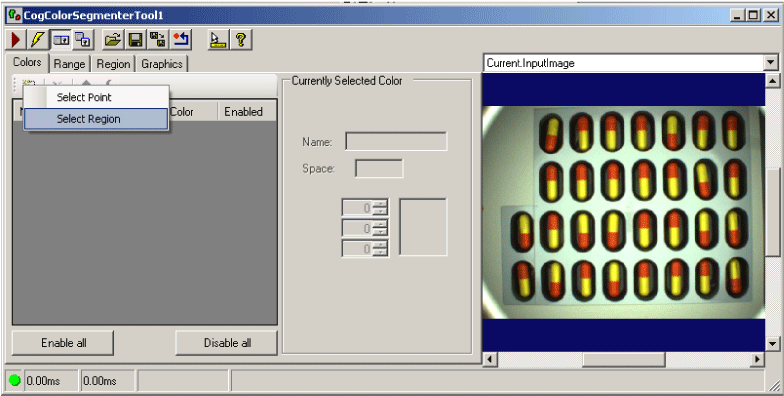Click the green status indicator light
The image size is (784, 396).
(x=14, y=380)
